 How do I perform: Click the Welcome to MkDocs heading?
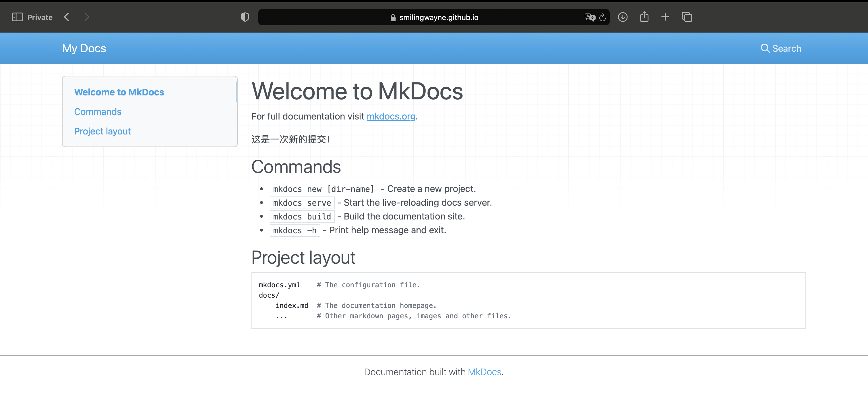(357, 91)
